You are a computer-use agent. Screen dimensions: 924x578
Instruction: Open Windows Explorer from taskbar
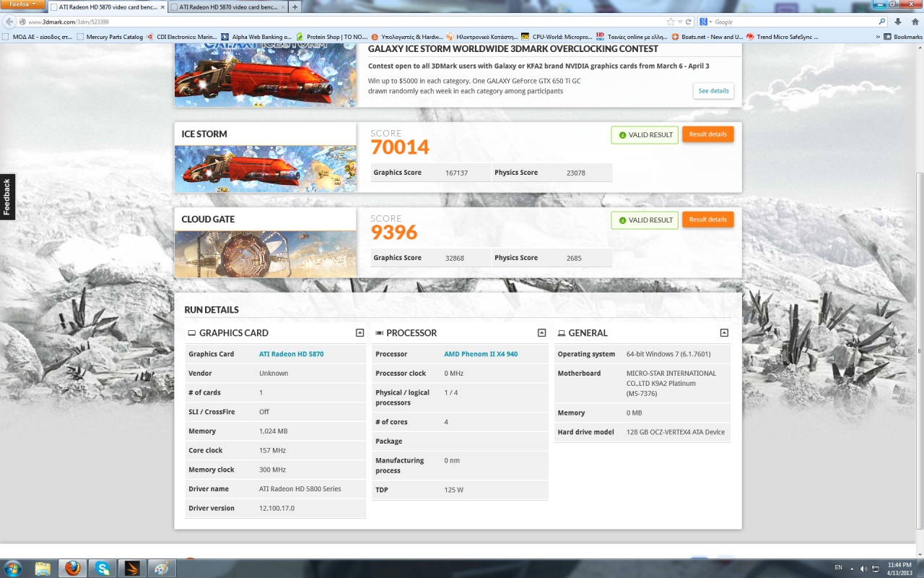[x=43, y=568]
